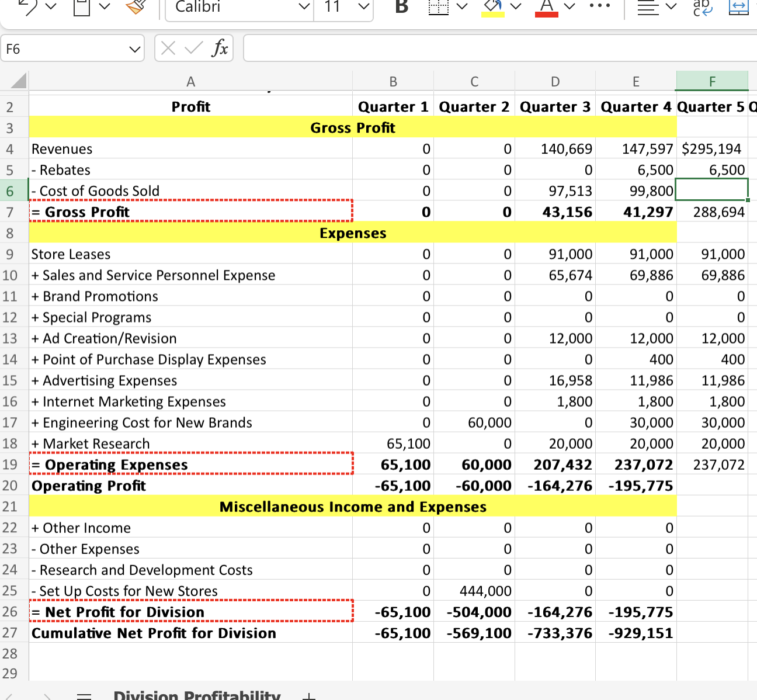This screenshot has height=700, width=757.
Task: Open the font color picker arrow
Action: tap(569, 7)
